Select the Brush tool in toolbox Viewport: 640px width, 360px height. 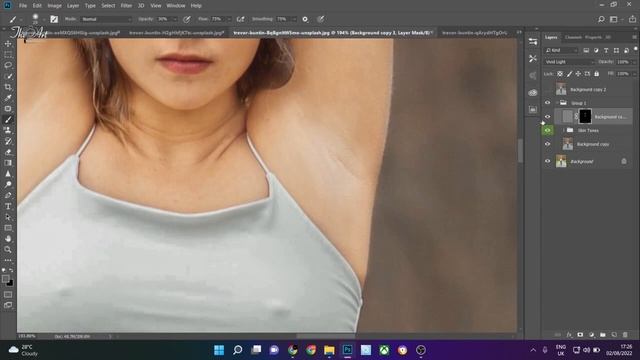pos(8,120)
